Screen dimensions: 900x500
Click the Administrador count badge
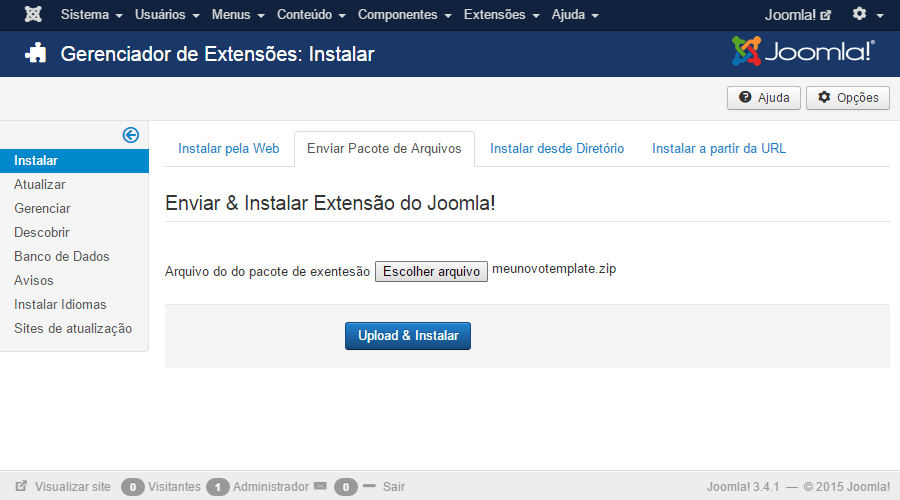point(218,487)
